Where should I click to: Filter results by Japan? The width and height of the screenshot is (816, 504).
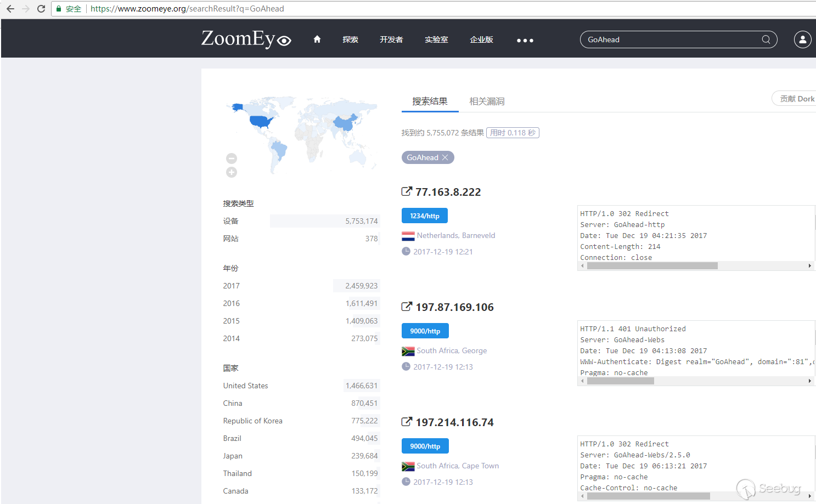301,456
